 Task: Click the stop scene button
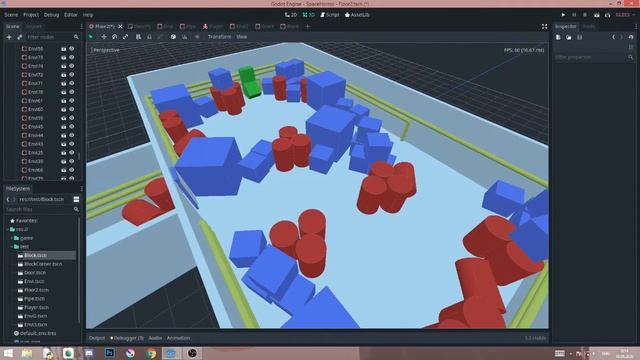(585, 15)
